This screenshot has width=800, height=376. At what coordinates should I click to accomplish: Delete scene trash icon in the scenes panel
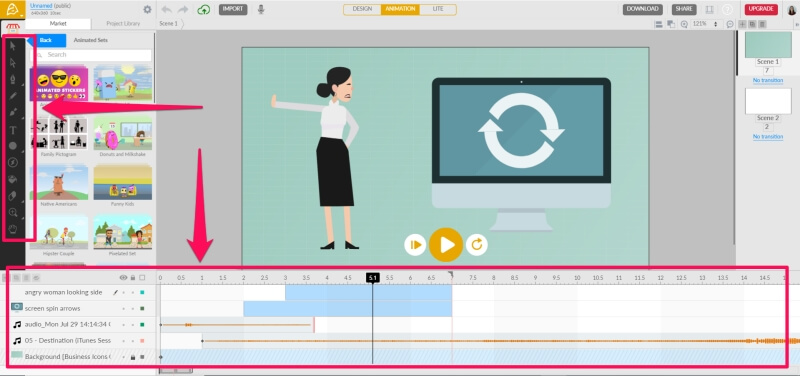pyautogui.click(x=762, y=24)
